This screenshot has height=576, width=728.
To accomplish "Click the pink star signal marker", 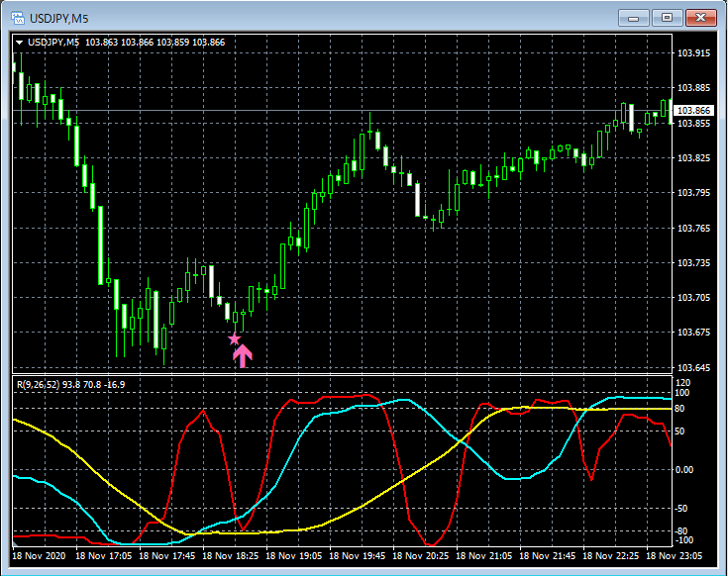I will 235,338.
